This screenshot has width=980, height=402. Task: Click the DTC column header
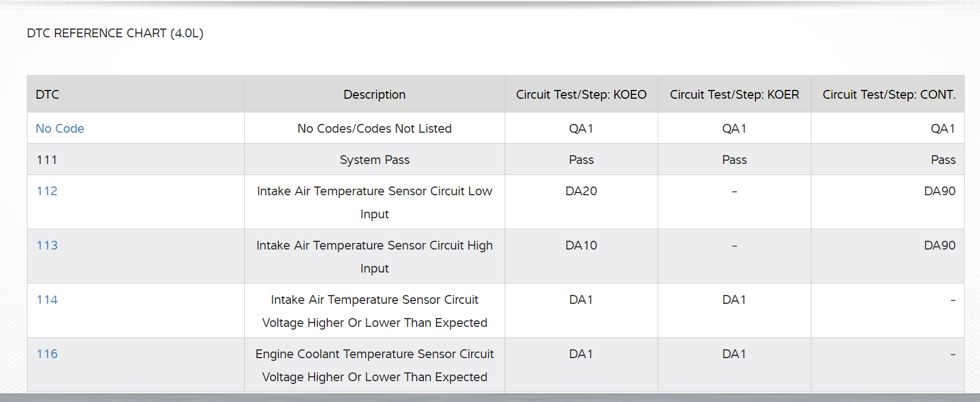click(48, 94)
